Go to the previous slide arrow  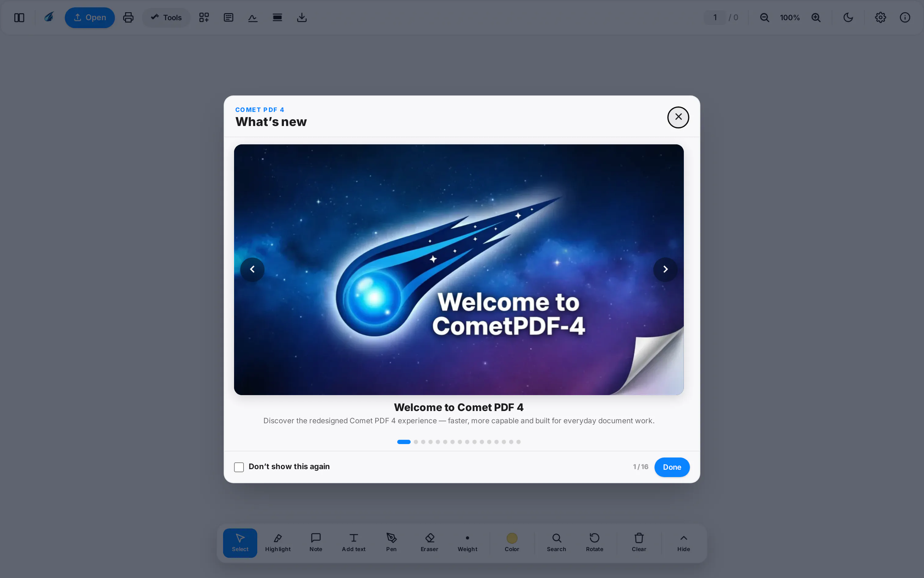tap(252, 269)
